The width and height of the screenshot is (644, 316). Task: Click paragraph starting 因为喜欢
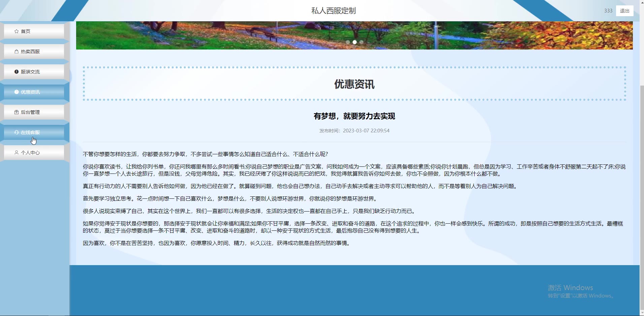[x=217, y=243]
